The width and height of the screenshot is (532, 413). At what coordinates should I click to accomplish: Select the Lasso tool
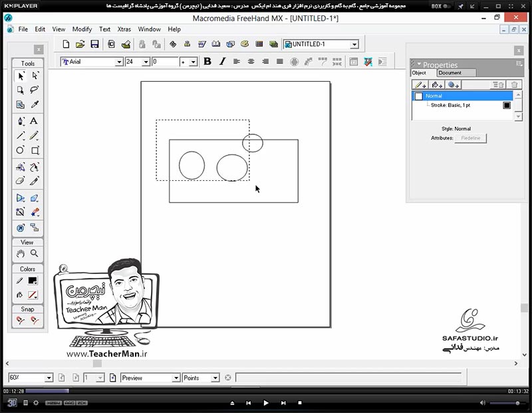[35, 90]
